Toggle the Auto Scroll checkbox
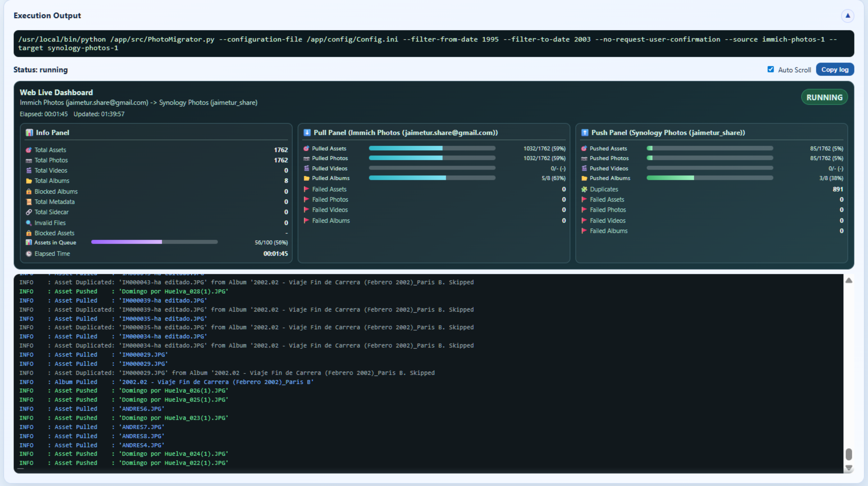The width and height of the screenshot is (868, 486). coord(771,69)
